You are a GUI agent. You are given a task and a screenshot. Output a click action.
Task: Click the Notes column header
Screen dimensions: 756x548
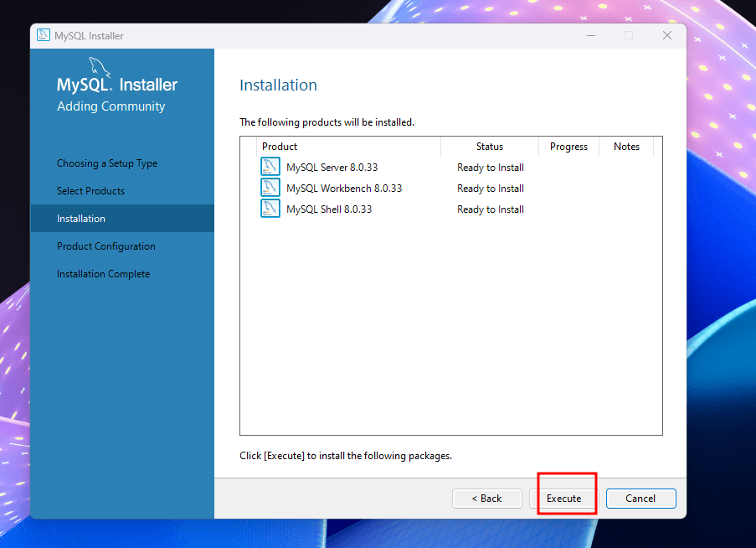[626, 147]
